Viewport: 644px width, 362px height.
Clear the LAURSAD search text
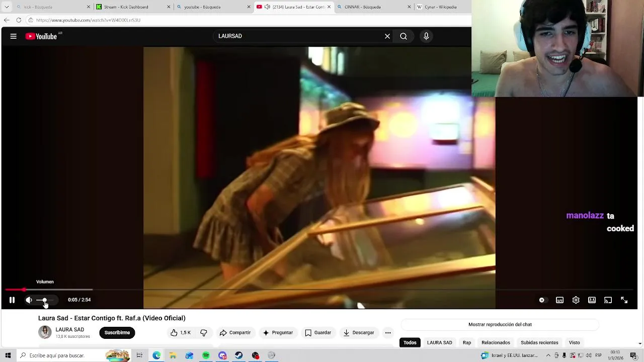[387, 36]
